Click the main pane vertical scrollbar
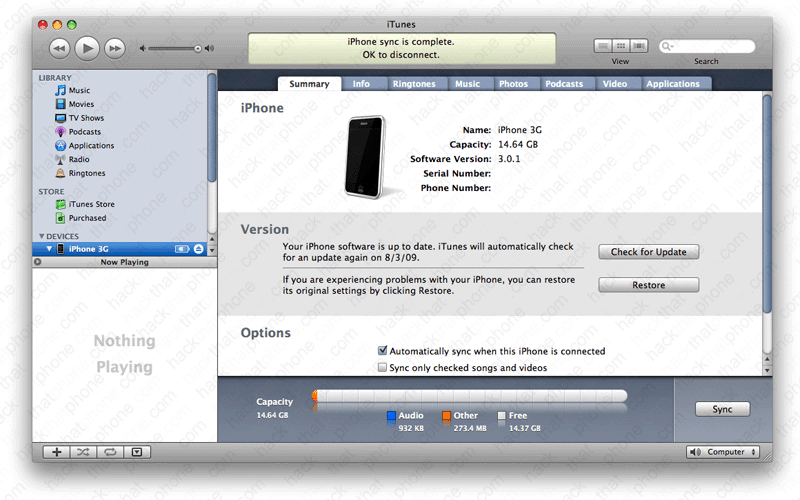Viewport: 800px width, 500px height. [767, 204]
